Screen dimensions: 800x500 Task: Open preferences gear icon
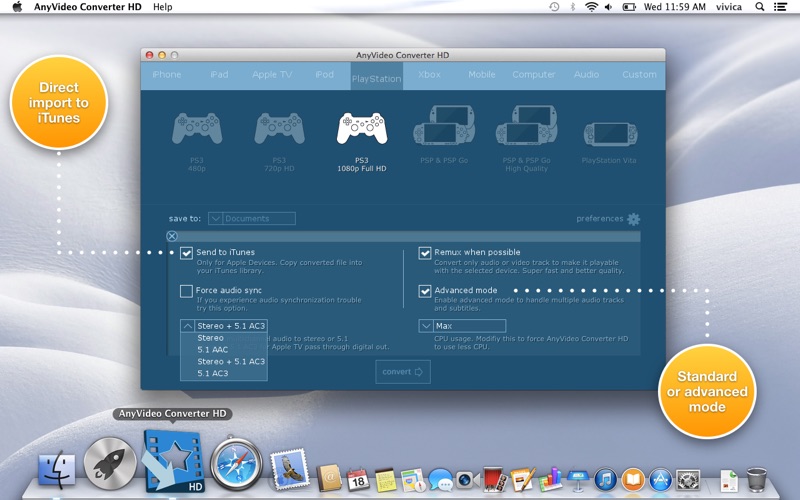(634, 219)
